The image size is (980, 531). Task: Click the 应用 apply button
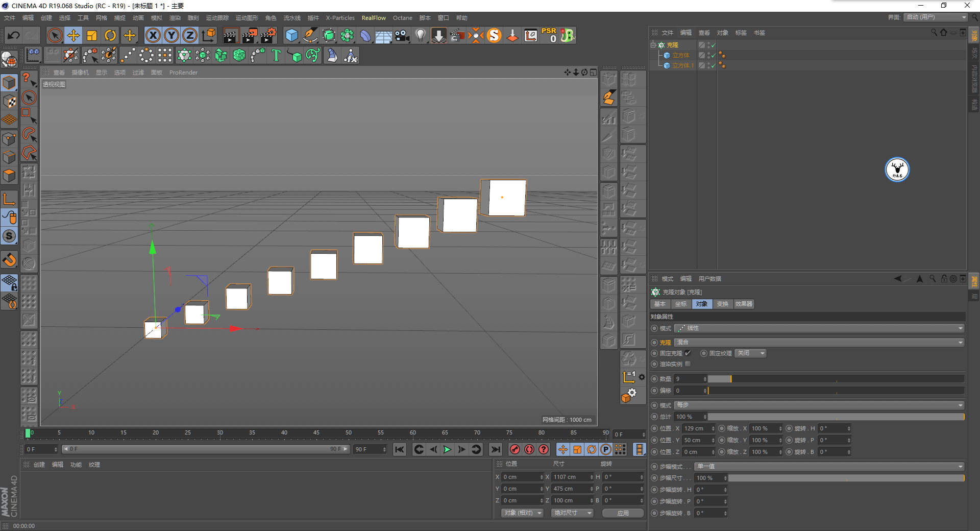pyautogui.click(x=623, y=513)
